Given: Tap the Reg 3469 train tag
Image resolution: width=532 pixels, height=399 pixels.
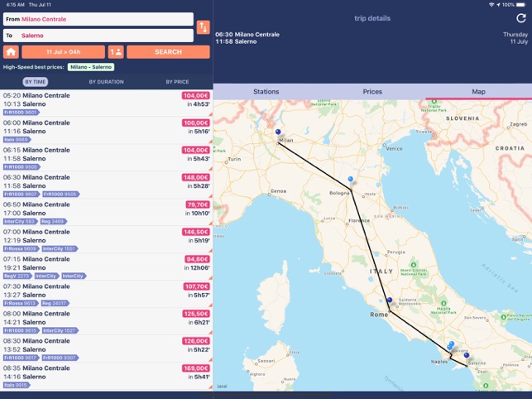Looking at the screenshot, I should (x=53, y=221).
